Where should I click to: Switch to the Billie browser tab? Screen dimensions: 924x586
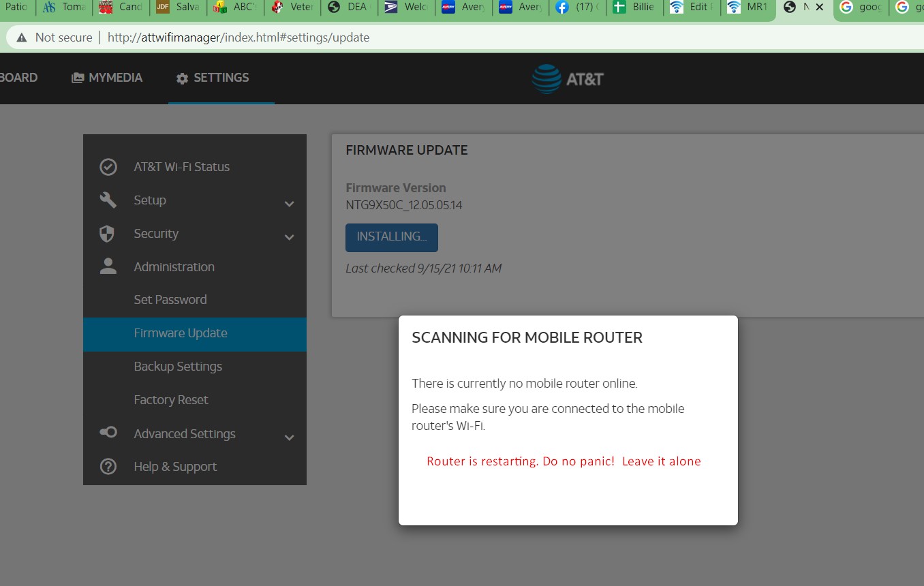634,7
